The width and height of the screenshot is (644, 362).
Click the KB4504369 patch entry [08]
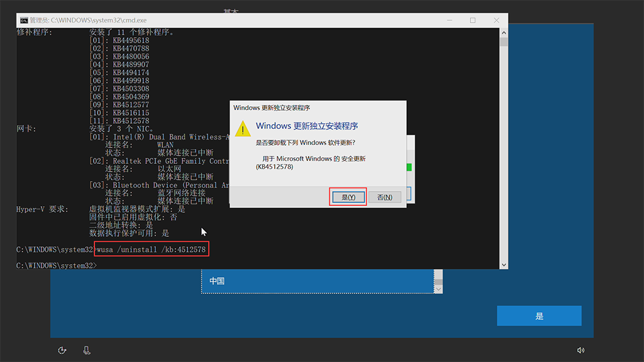119,97
